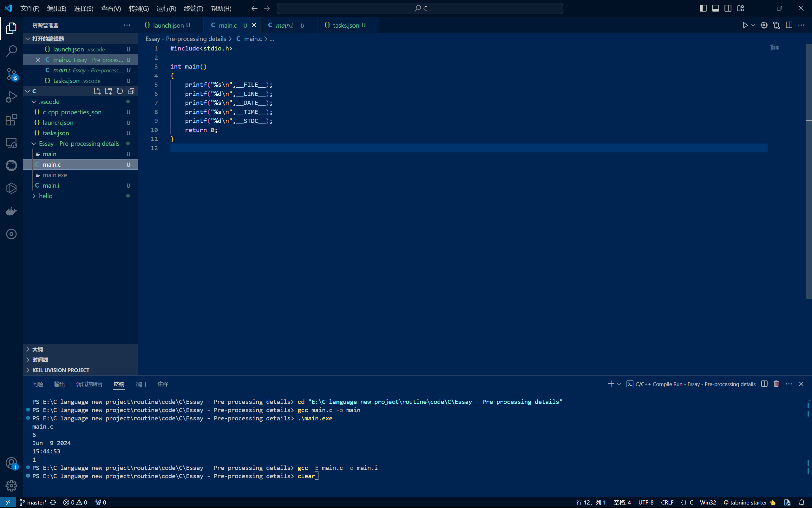The width and height of the screenshot is (812, 508).
Task: Open Source Control with 15 changes
Action: (11, 74)
